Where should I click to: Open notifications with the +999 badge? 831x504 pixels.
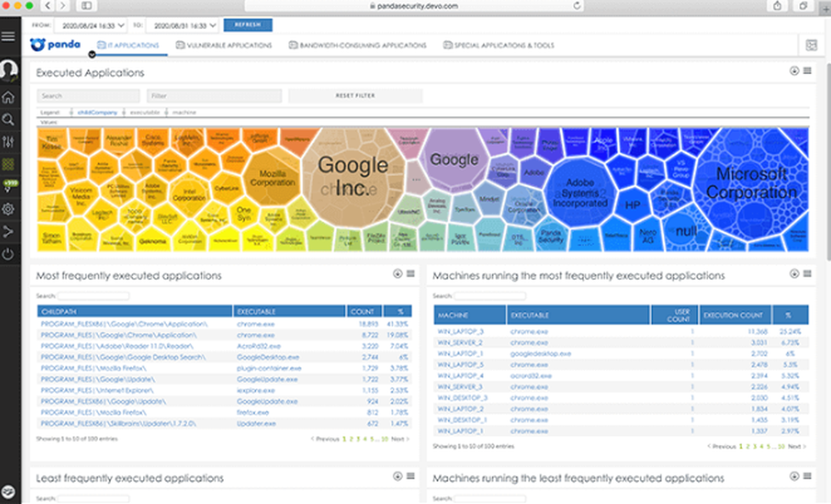(9, 186)
